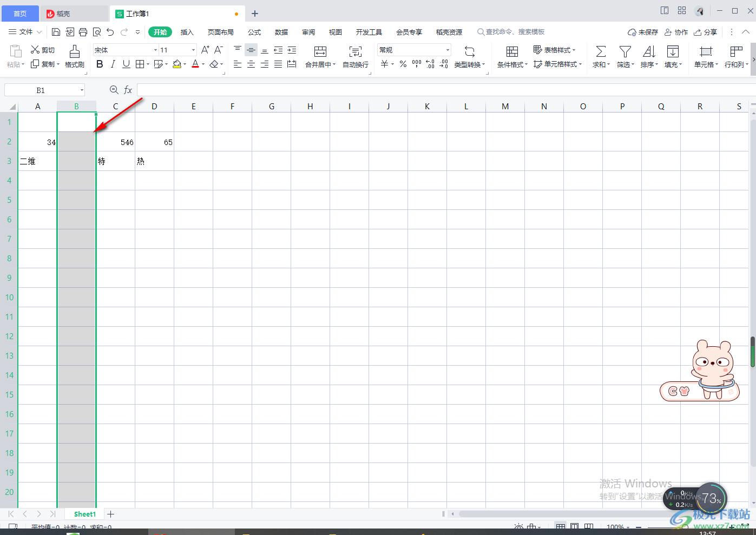756x535 pixels.
Task: Click the Sort (排序) icon
Action: coord(649,51)
